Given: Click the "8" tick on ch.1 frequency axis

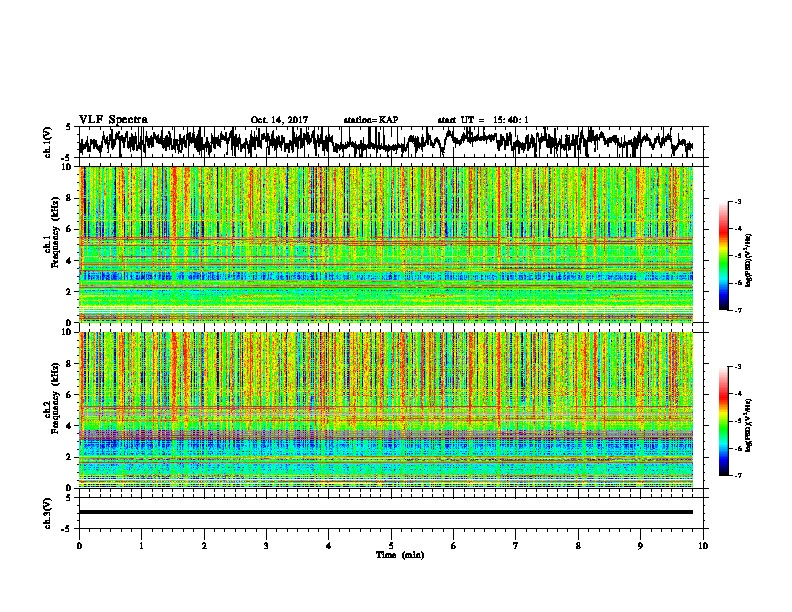Looking at the screenshot, I should (70, 198).
